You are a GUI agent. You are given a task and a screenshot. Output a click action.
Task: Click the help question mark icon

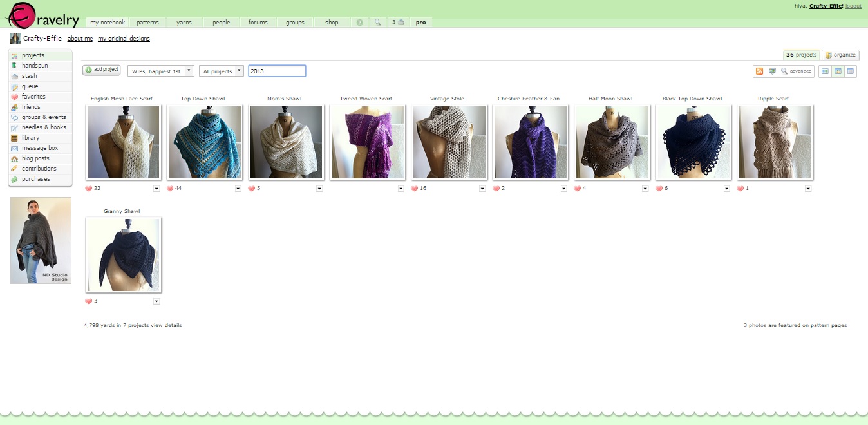(x=359, y=23)
